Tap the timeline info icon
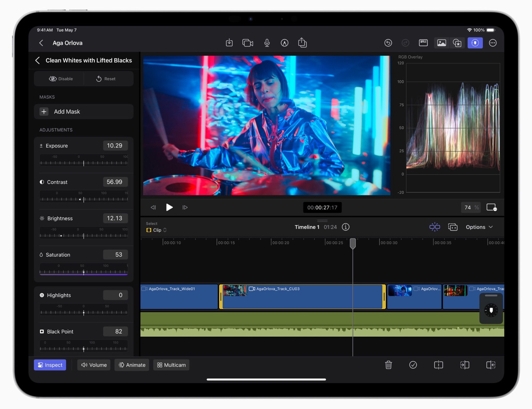The height and width of the screenshot is (409, 532). [x=345, y=227]
